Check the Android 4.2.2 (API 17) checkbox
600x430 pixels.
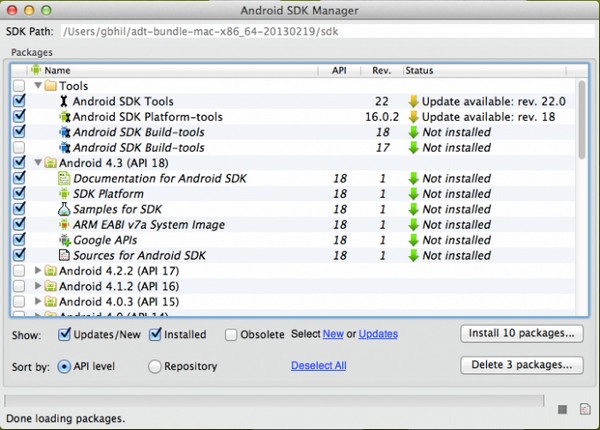tap(19, 271)
